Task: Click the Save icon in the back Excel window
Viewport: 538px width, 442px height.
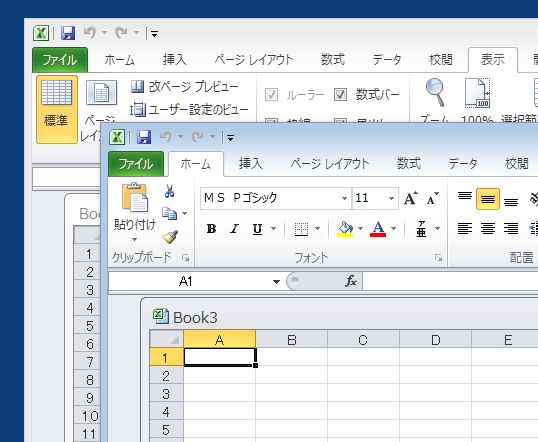Action: [x=68, y=33]
